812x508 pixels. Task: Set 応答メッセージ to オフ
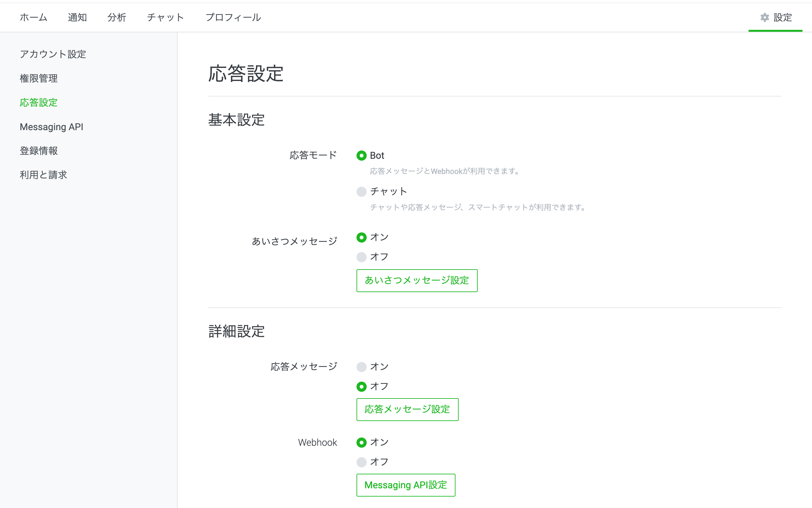[x=361, y=387]
